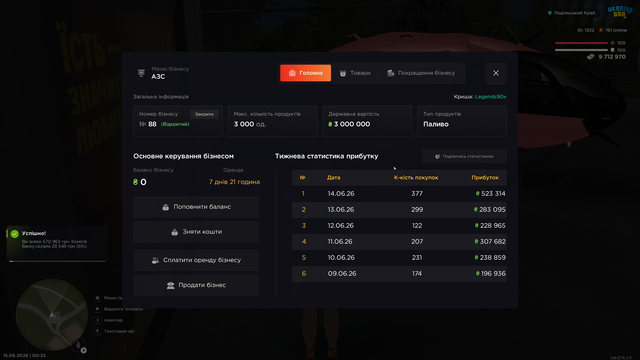The height and width of the screenshot is (360, 640).
Task: Select the 13.06.26 statistics row date
Action: pos(341,209)
